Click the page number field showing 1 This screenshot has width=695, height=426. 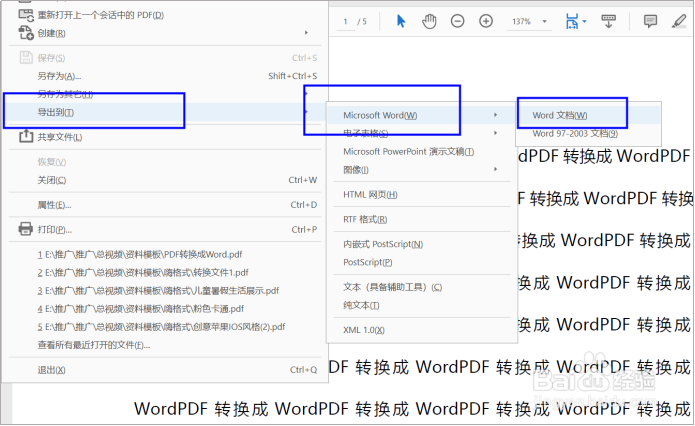(x=346, y=21)
